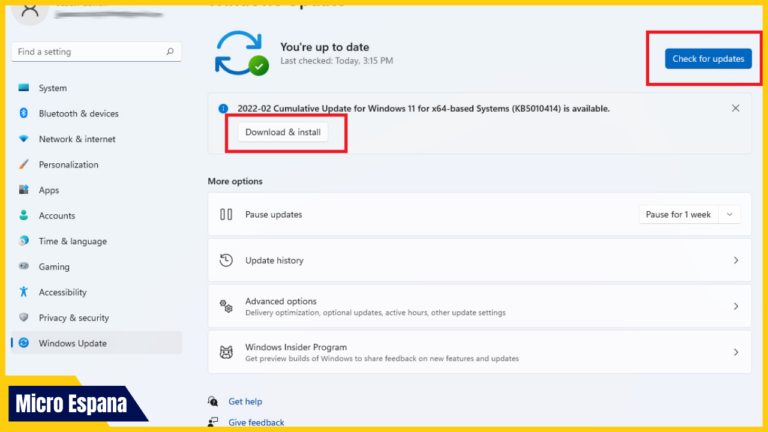
Task: Open System settings category
Action: (96, 88)
